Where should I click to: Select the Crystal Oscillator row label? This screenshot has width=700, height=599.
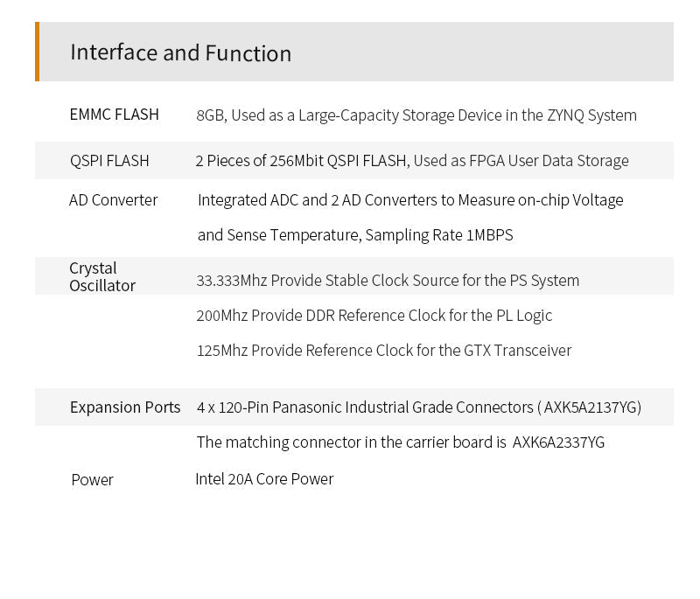pos(102,276)
